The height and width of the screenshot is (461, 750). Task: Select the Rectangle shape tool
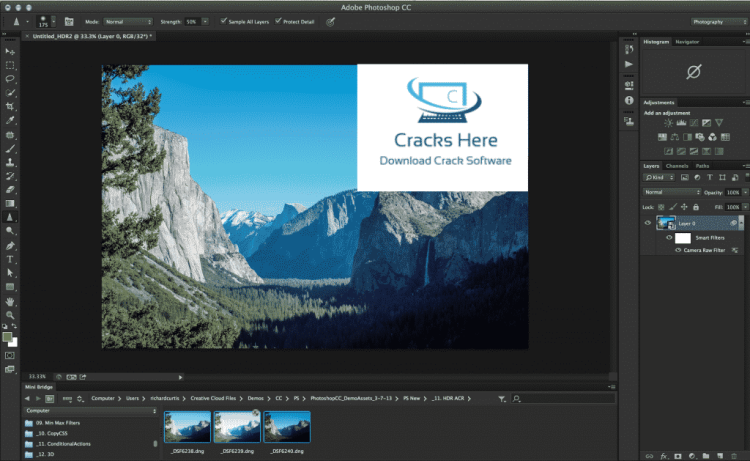point(10,287)
